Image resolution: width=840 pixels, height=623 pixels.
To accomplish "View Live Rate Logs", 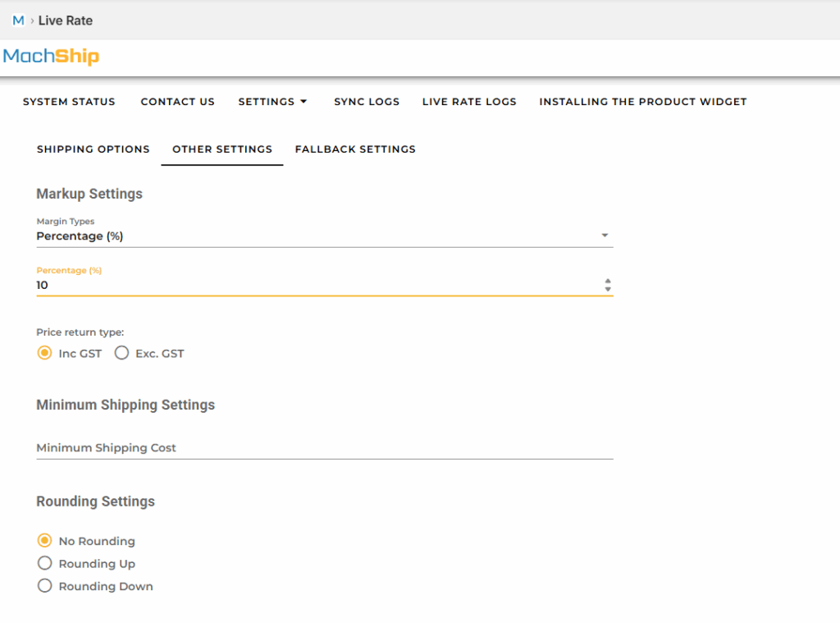I will 469,102.
